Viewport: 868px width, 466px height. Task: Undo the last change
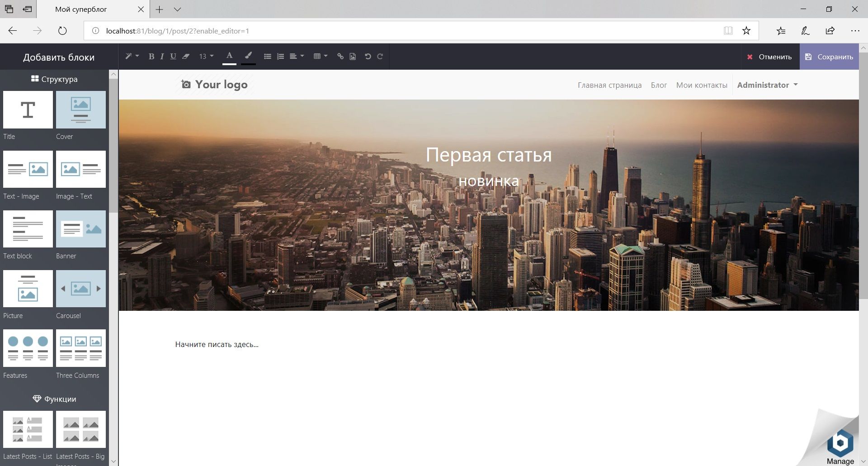tap(368, 56)
